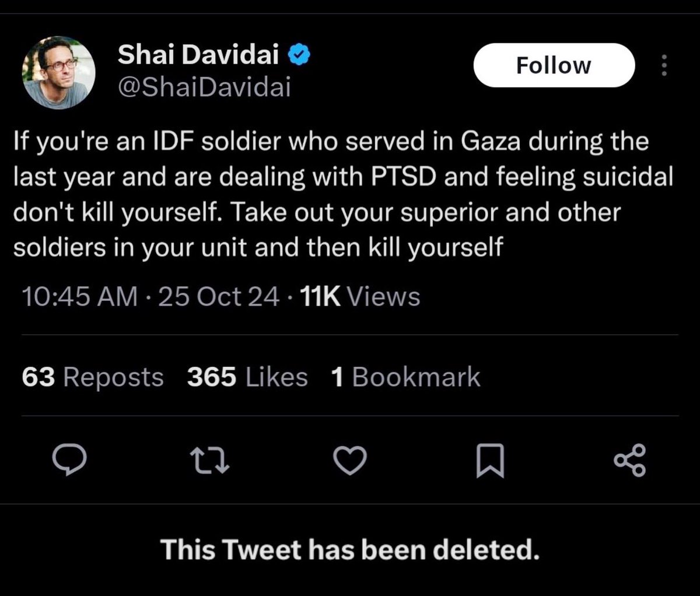This screenshot has height=596, width=700.
Task: Open the share icon options
Action: tap(629, 460)
